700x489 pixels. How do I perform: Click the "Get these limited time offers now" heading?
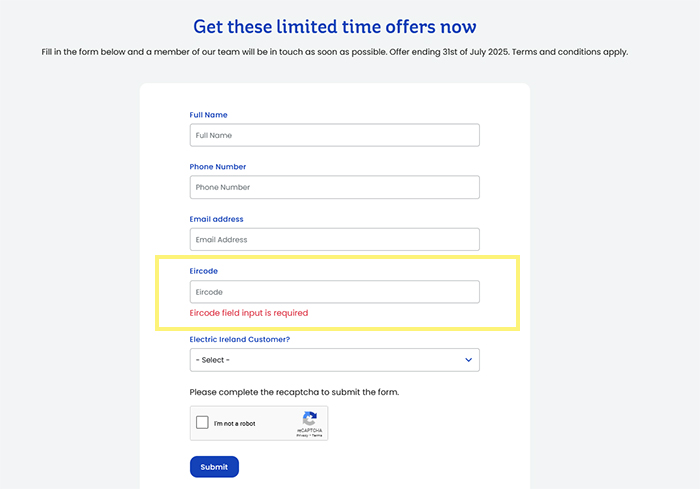coord(349,26)
